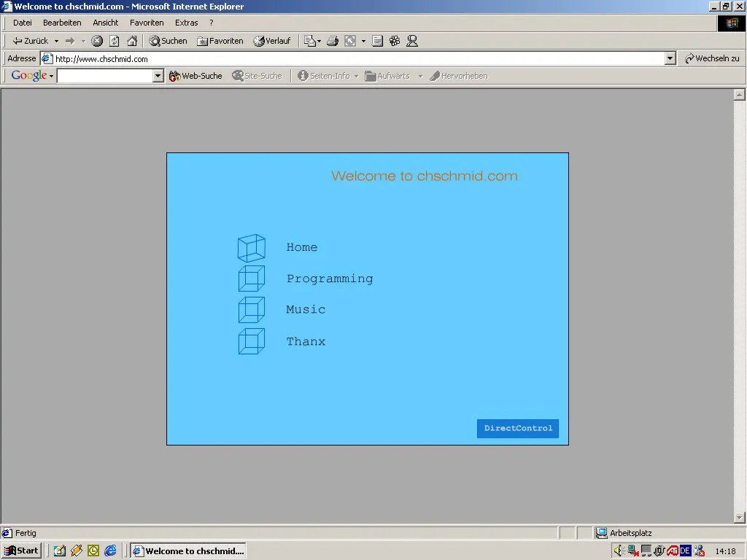The width and height of the screenshot is (747, 560).
Task: Click the DirectControl button
Action: (518, 428)
